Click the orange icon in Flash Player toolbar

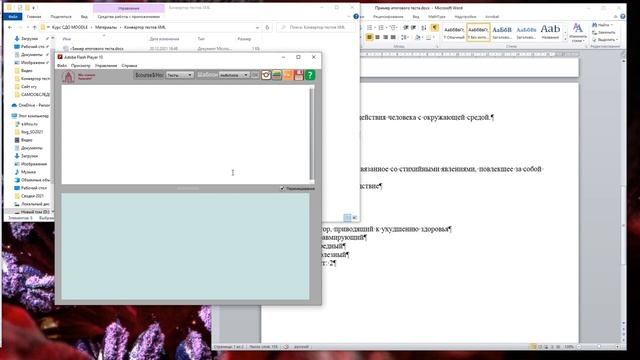pos(288,75)
